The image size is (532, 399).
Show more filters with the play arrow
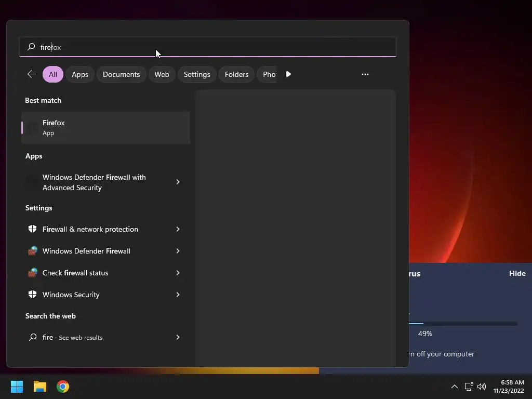click(x=288, y=74)
